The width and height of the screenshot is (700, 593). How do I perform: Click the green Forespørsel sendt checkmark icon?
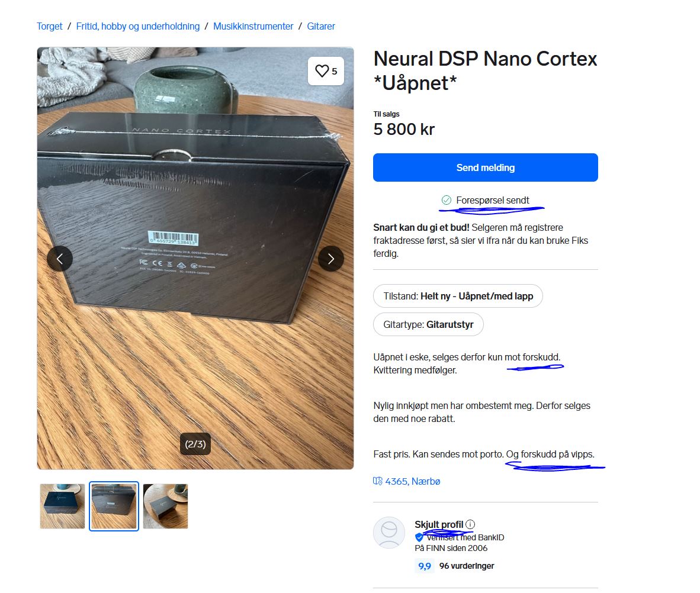point(447,200)
